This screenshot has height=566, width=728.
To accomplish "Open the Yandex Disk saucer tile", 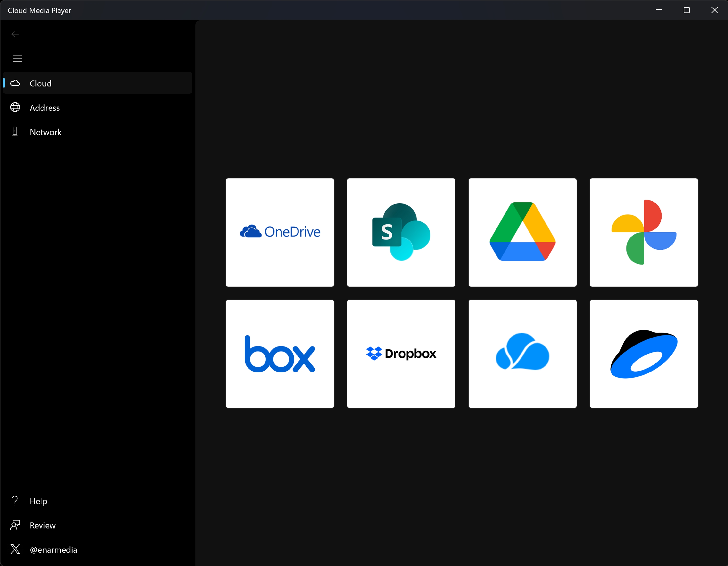I will pyautogui.click(x=644, y=354).
